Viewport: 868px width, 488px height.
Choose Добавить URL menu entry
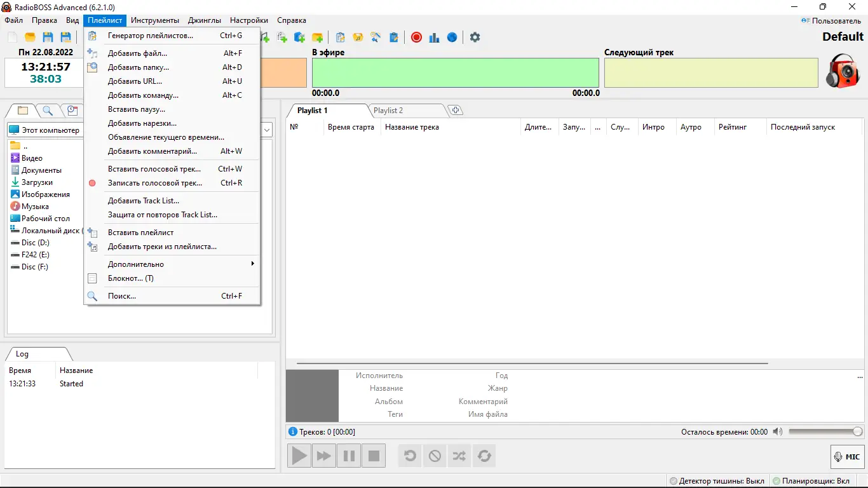[172, 81]
